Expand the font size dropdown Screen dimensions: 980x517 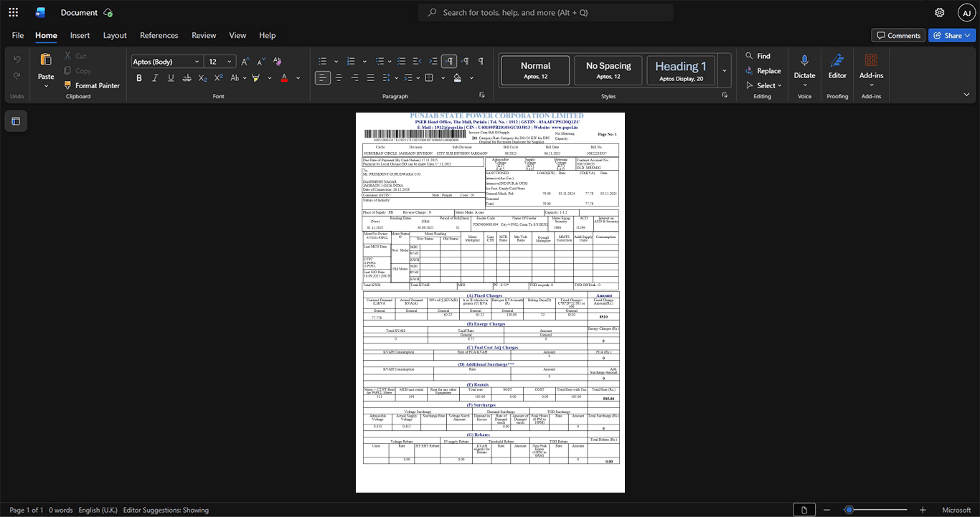[230, 62]
